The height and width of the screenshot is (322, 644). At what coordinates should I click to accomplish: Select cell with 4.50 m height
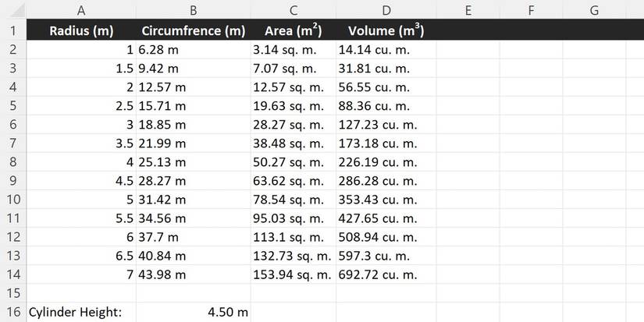point(194,312)
